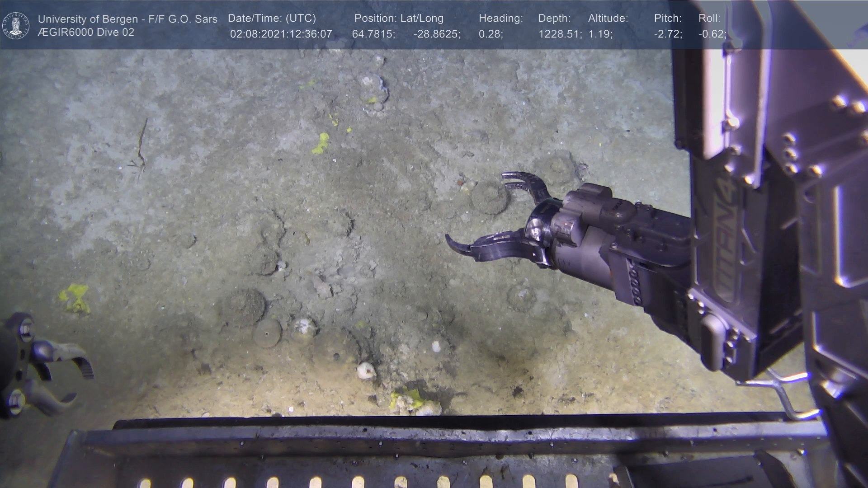The height and width of the screenshot is (488, 868).
Task: Click the Position Lat/Long label
Action: tap(398, 19)
